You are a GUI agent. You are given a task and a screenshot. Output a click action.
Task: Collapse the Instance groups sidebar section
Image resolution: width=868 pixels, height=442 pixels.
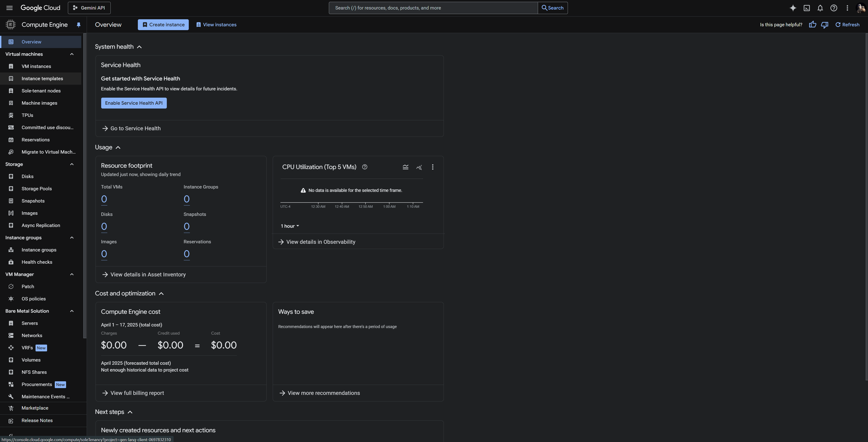pos(72,238)
